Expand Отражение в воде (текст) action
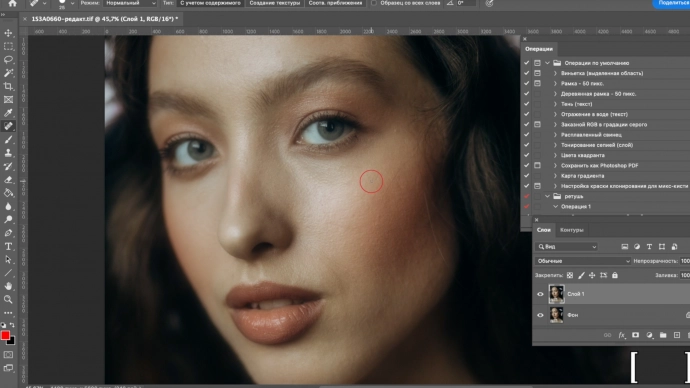This screenshot has height=388, width=690. pos(555,114)
